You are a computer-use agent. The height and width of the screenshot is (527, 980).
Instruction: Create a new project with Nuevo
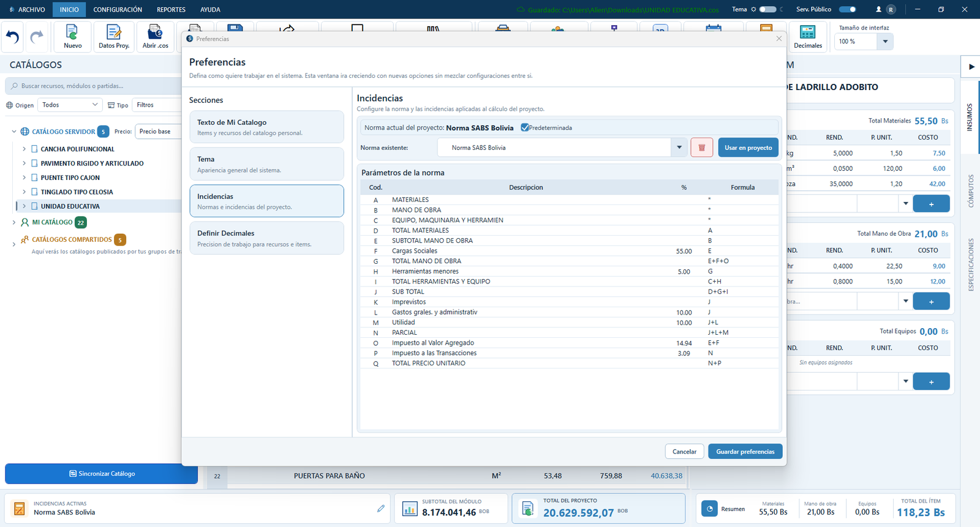tap(72, 37)
